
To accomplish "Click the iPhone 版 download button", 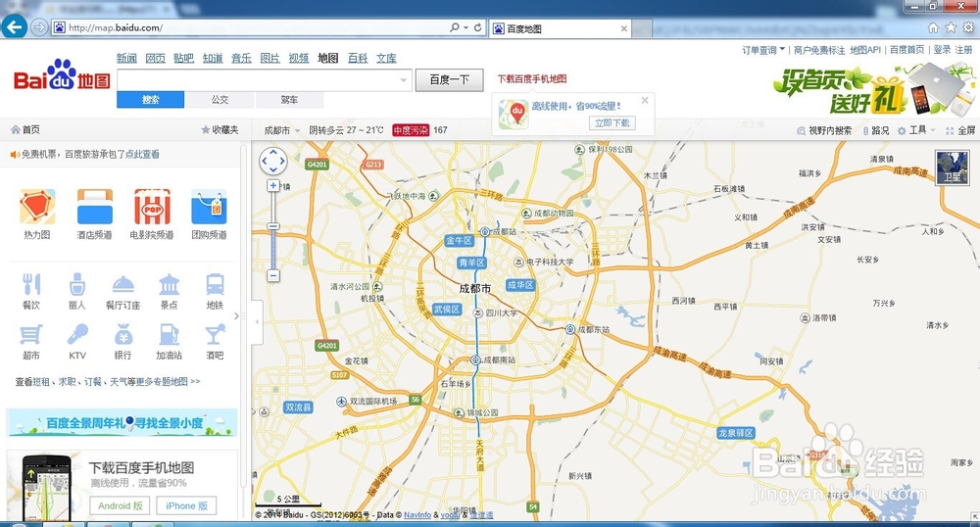I will pos(187,505).
